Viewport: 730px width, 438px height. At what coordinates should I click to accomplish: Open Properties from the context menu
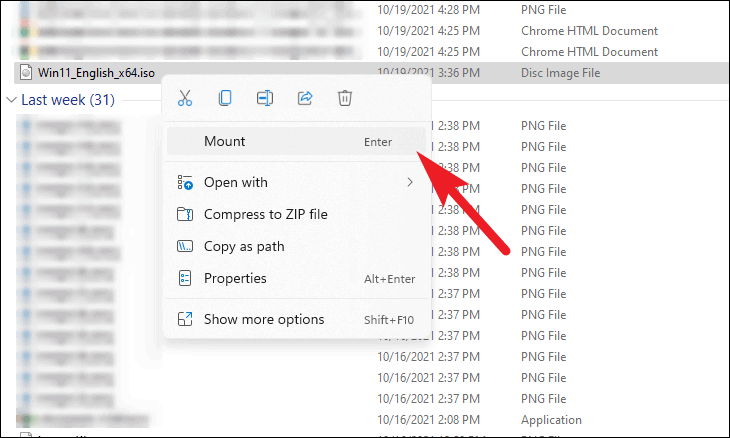click(x=296, y=279)
